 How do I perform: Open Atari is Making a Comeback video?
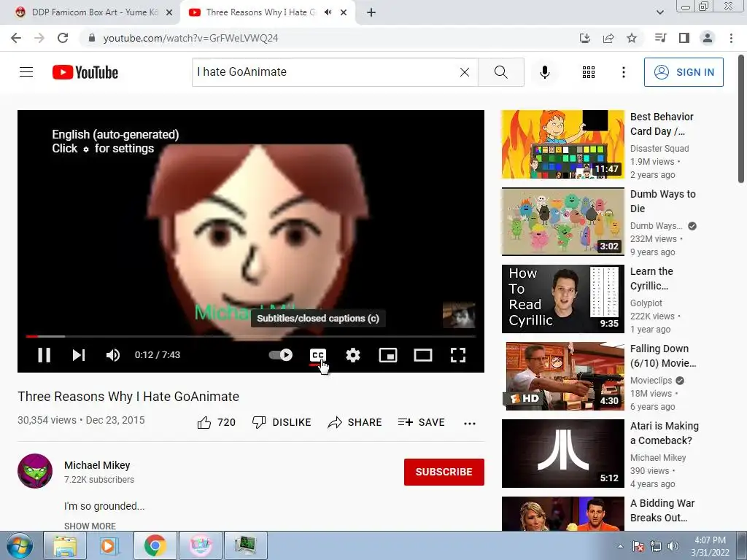(x=562, y=454)
